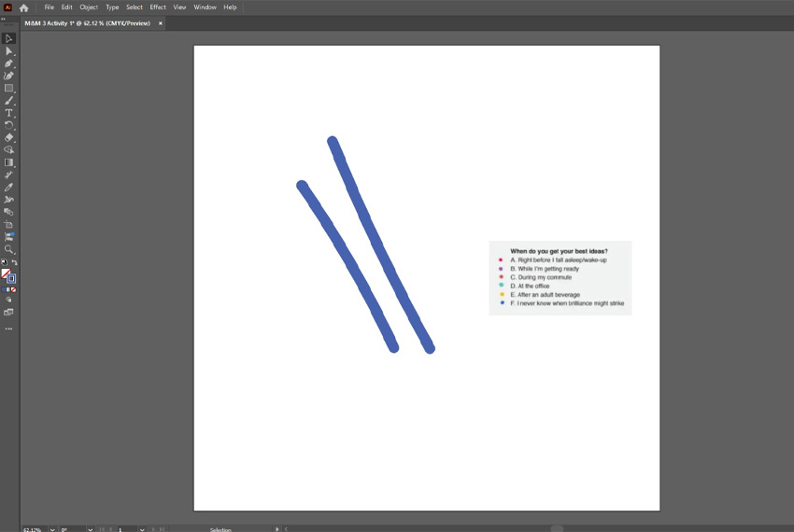The height and width of the screenshot is (532, 794).
Task: Open the Window menu
Action: click(x=205, y=7)
